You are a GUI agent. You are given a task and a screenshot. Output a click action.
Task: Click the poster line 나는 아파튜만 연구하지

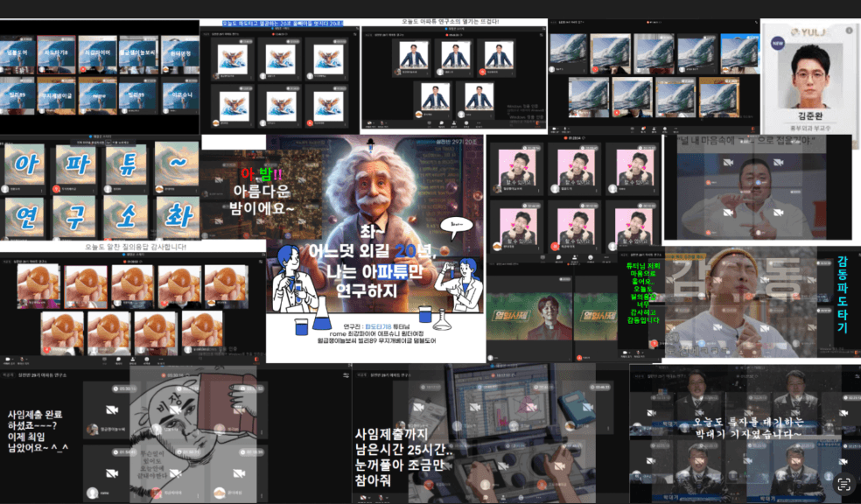[374, 271]
